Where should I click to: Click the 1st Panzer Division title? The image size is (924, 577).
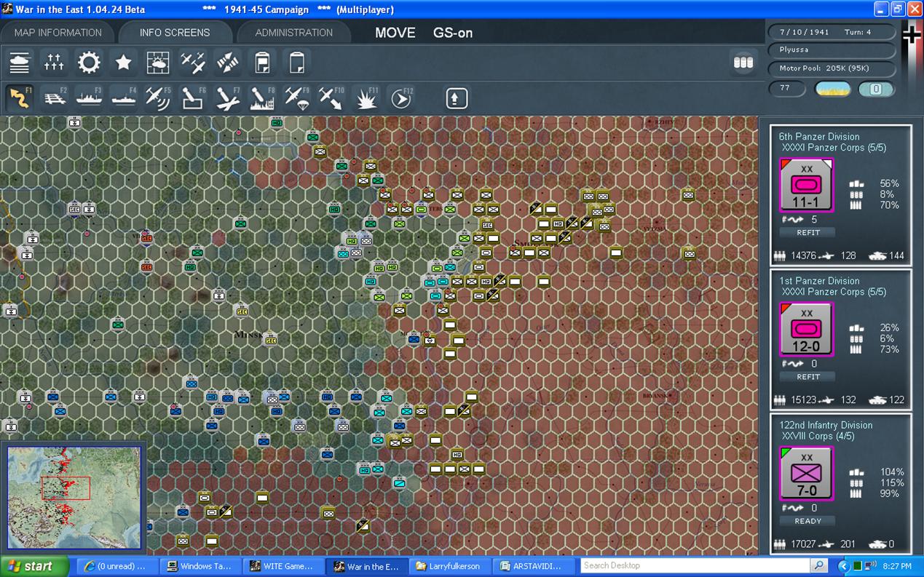(x=819, y=281)
